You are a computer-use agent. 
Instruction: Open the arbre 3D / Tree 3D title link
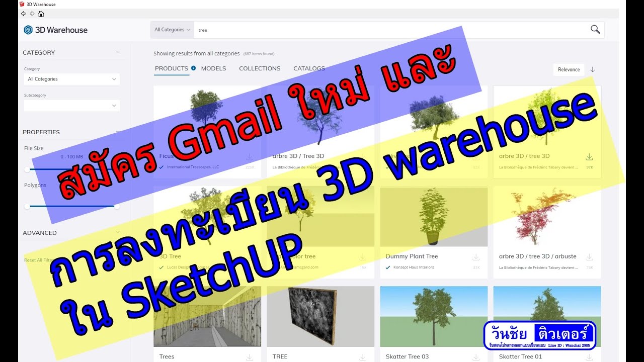coord(298,156)
